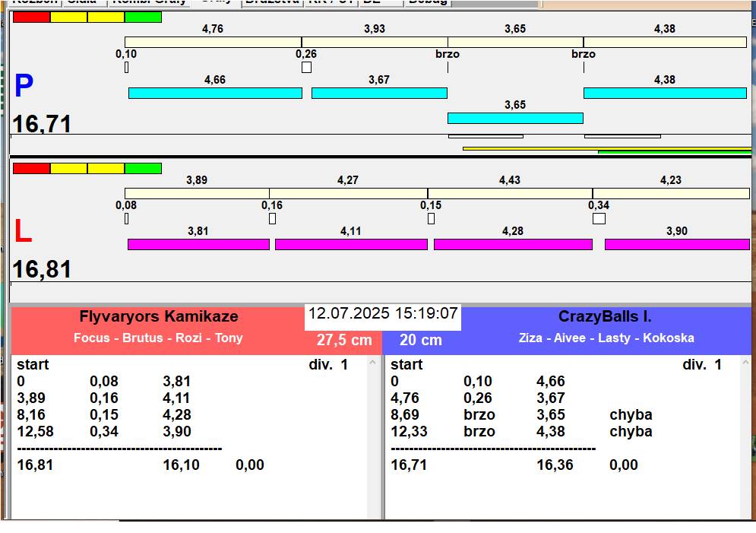The height and width of the screenshot is (533, 756).
Task: Click the blue P lane letter
Action: [24, 85]
